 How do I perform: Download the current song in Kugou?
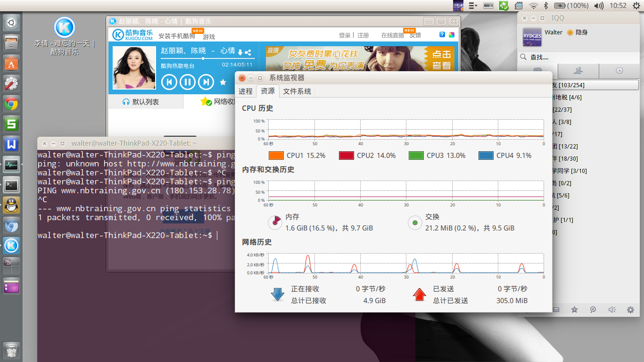coord(240,52)
